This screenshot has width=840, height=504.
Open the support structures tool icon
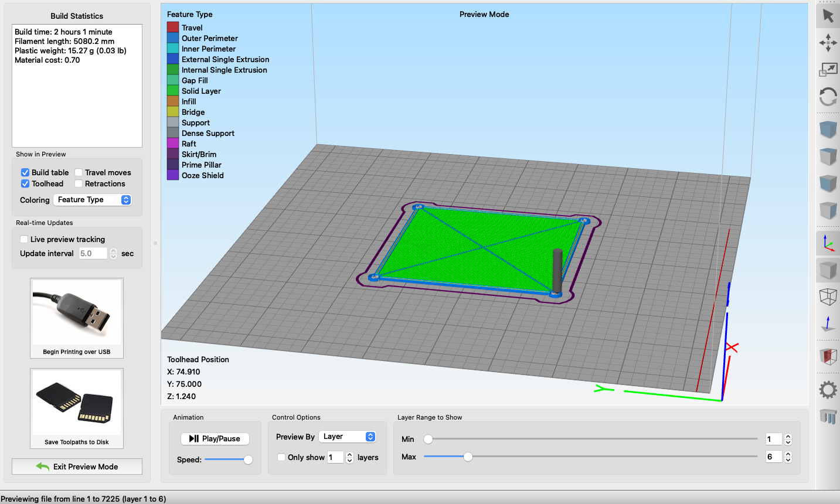click(x=828, y=417)
